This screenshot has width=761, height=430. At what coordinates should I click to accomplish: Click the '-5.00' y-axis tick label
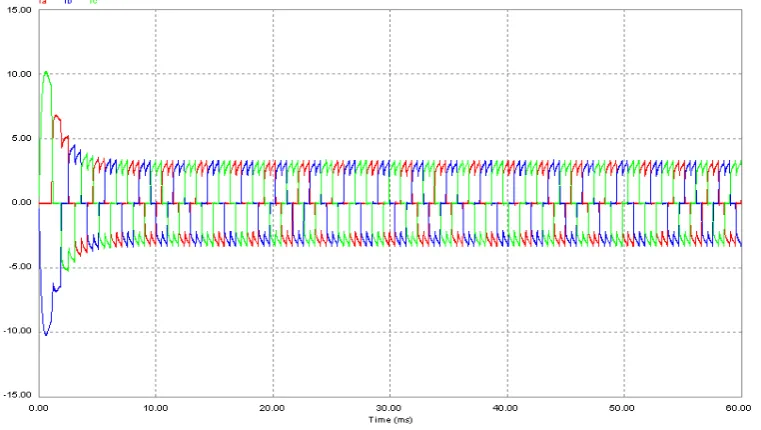tap(20, 266)
